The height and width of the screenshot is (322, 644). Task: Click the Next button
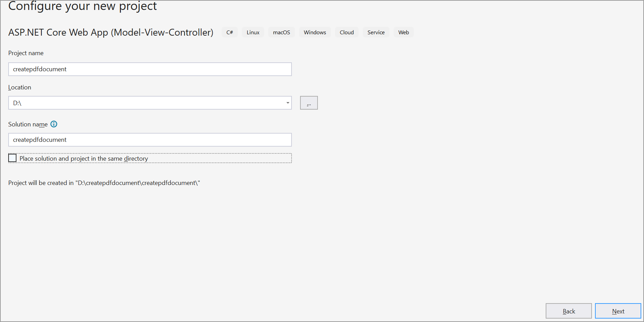click(x=618, y=311)
